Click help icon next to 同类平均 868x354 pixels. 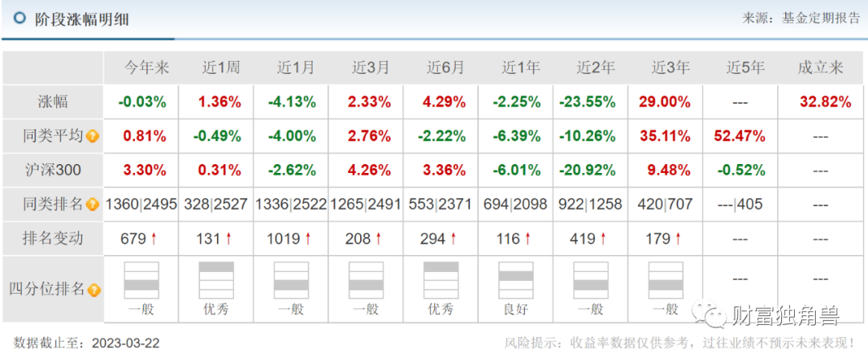92,136
